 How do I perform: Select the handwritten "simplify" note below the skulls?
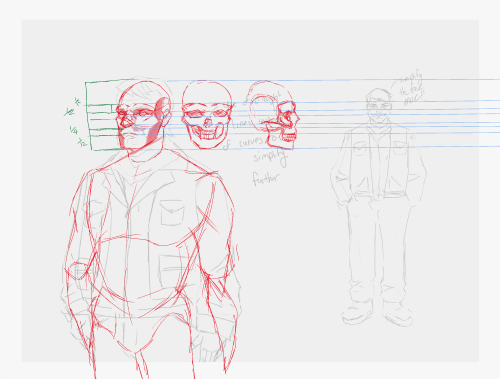270,157
